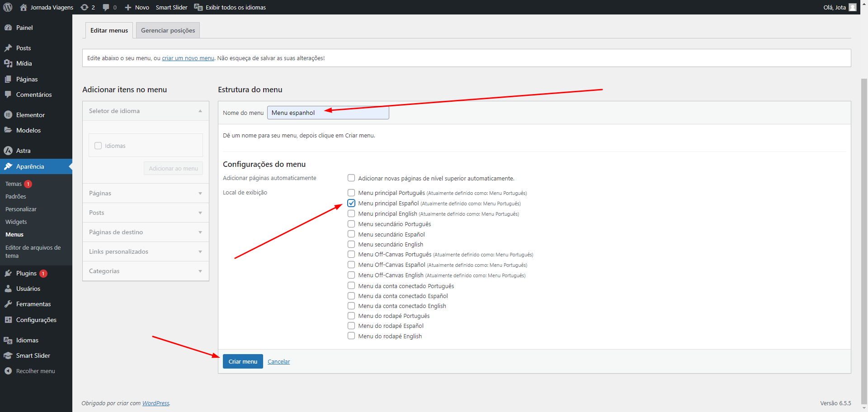Viewport: 868px width, 412px height.
Task: Open Widgets submenu item
Action: click(x=16, y=222)
